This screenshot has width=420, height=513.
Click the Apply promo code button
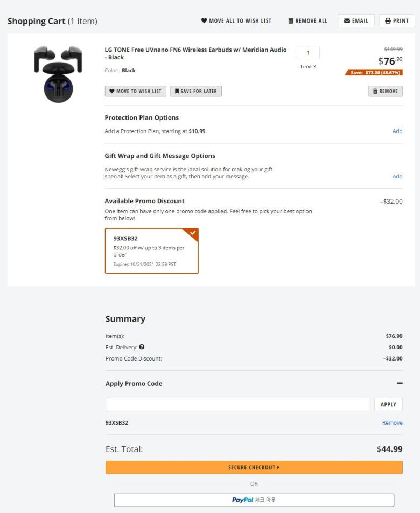[x=388, y=404]
